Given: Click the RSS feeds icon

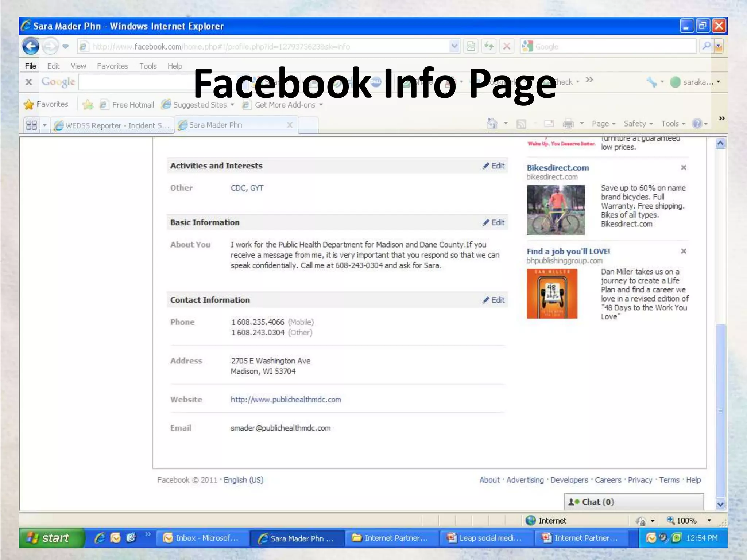Looking at the screenshot, I should coord(521,124).
